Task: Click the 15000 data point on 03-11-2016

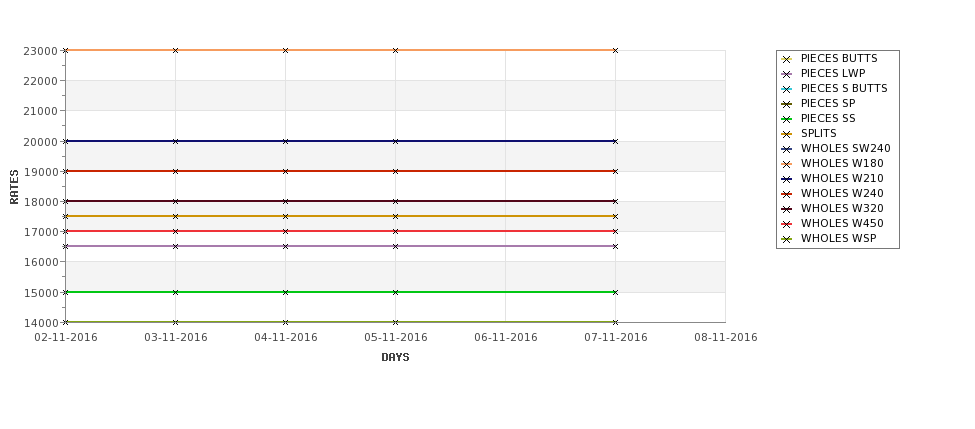Action: (x=175, y=292)
